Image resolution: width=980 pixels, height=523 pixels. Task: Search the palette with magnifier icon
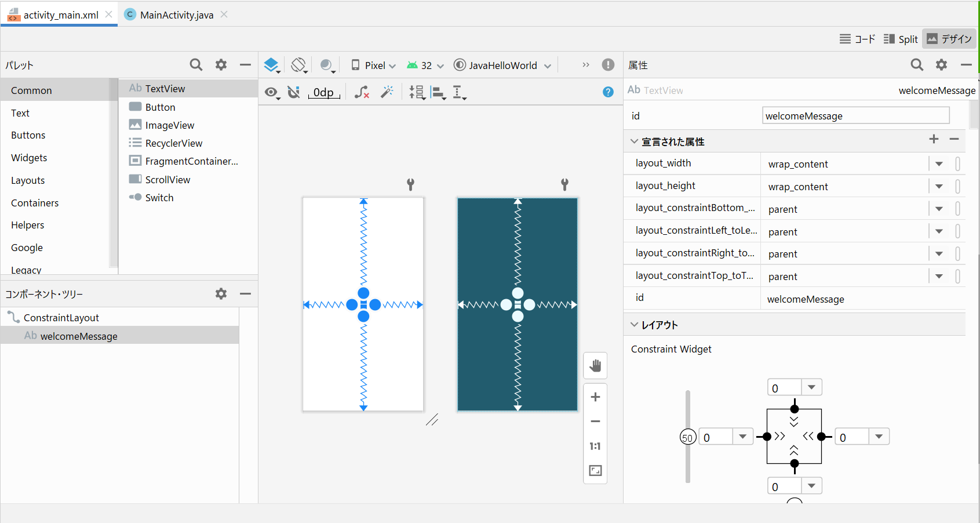coord(196,64)
